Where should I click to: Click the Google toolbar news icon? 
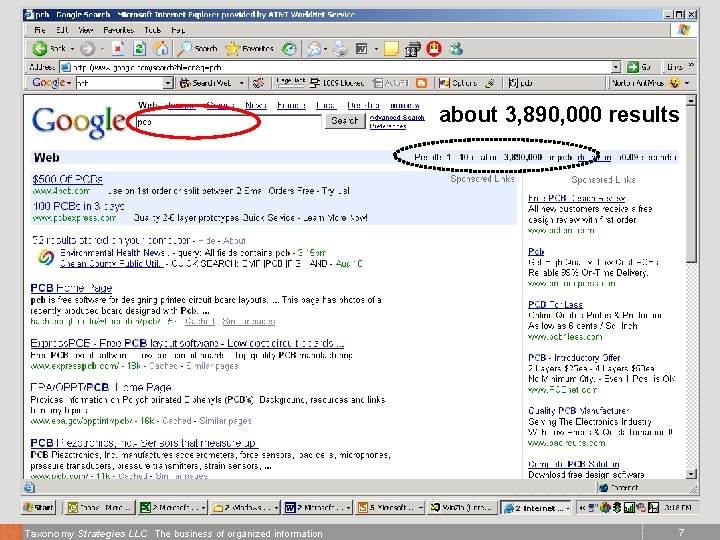[x=259, y=83]
